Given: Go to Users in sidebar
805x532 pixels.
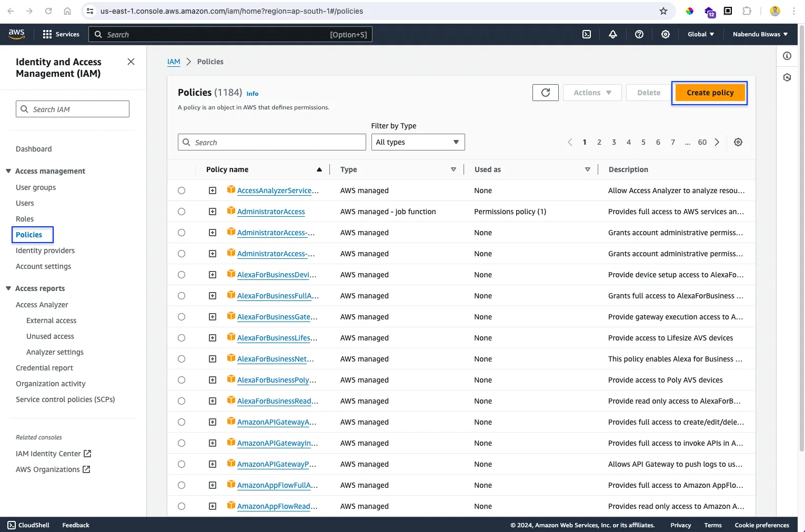Looking at the screenshot, I should pos(25,203).
